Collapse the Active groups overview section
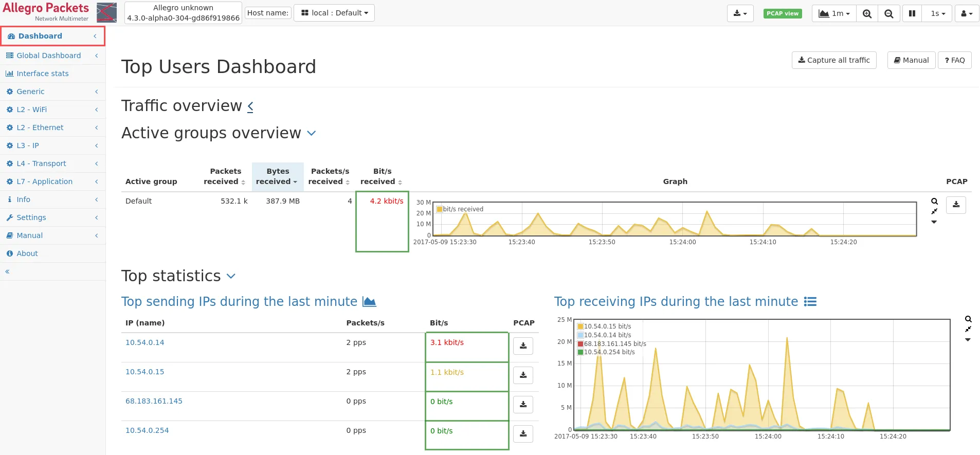Image resolution: width=980 pixels, height=455 pixels. [311, 133]
